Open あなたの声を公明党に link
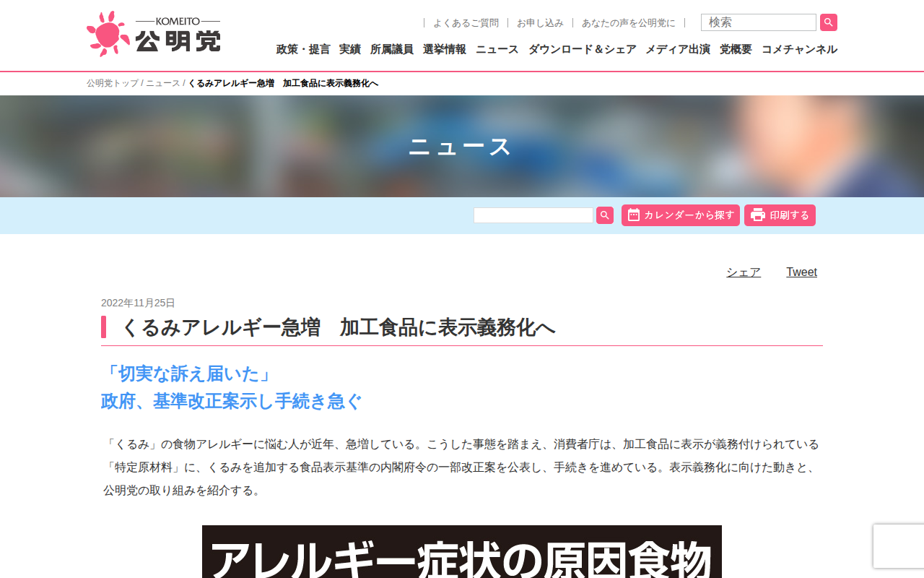The height and width of the screenshot is (578, 924). [629, 23]
